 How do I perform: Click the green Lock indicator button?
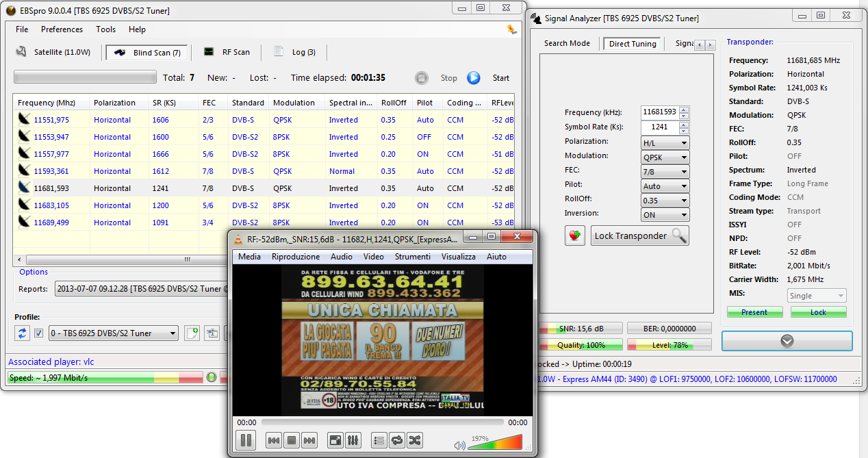[x=819, y=312]
